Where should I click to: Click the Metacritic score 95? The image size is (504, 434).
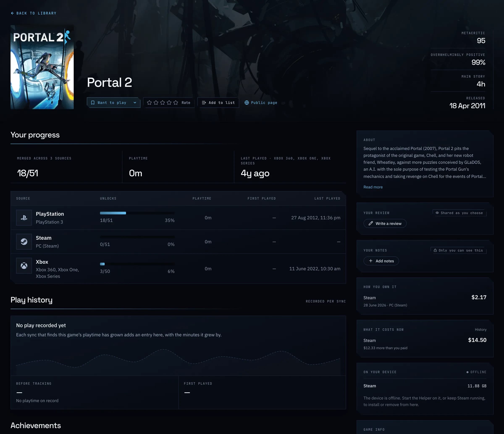click(481, 41)
